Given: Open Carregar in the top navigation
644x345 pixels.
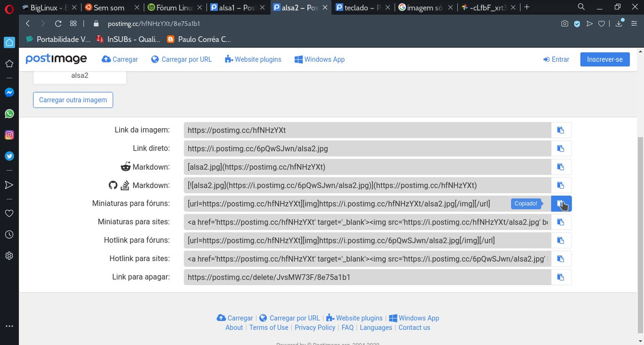Looking at the screenshot, I should (120, 59).
